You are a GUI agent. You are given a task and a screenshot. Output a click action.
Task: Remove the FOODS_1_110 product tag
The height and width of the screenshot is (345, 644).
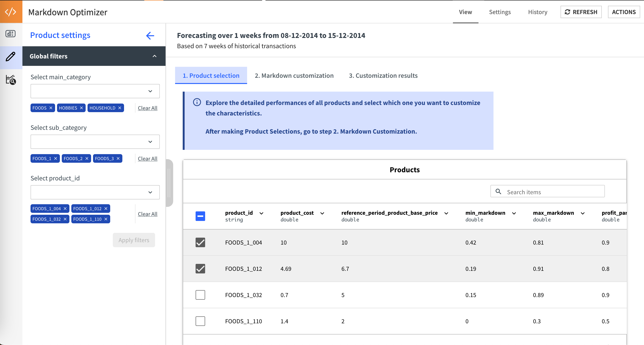(x=106, y=219)
